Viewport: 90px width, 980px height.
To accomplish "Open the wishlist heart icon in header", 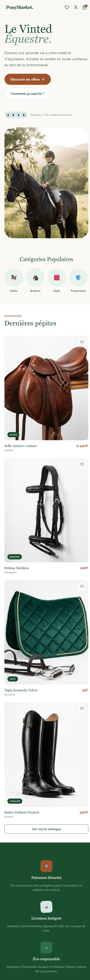I will 67,7.
